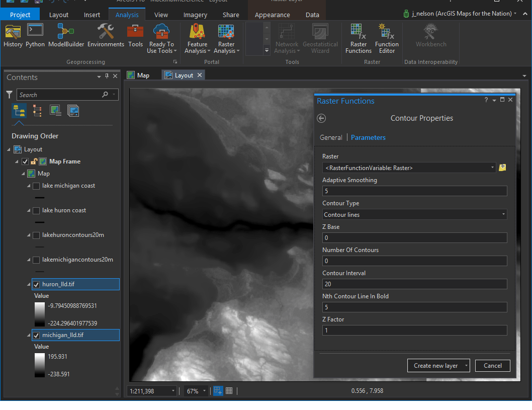Launch ModelBuilder from the ribbon
The image size is (532, 410).
(66, 35)
